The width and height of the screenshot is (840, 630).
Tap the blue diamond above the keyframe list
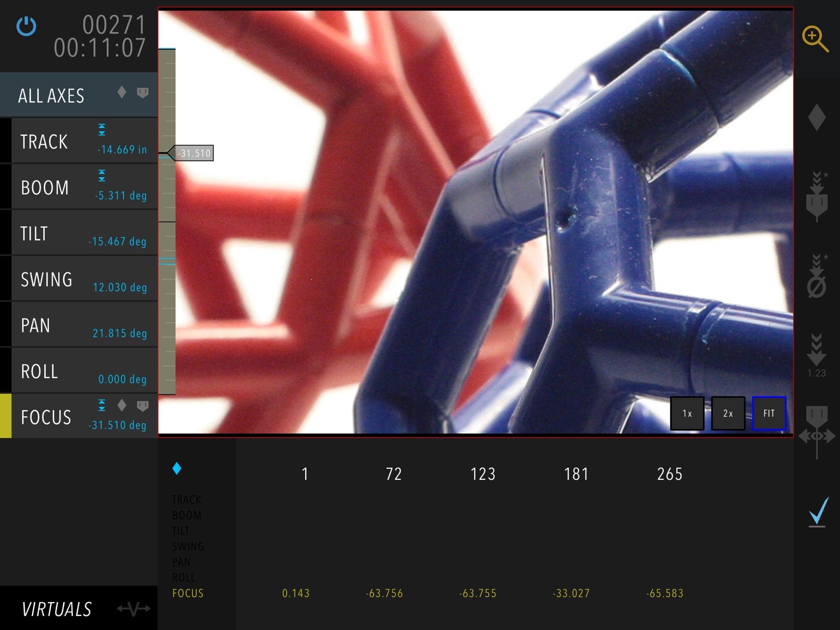[177, 468]
